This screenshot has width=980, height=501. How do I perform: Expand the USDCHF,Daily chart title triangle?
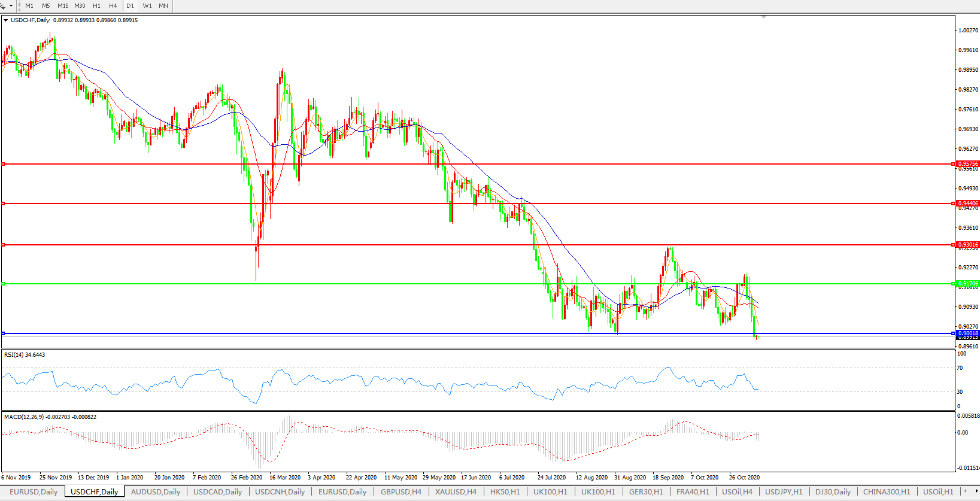coord(5,20)
